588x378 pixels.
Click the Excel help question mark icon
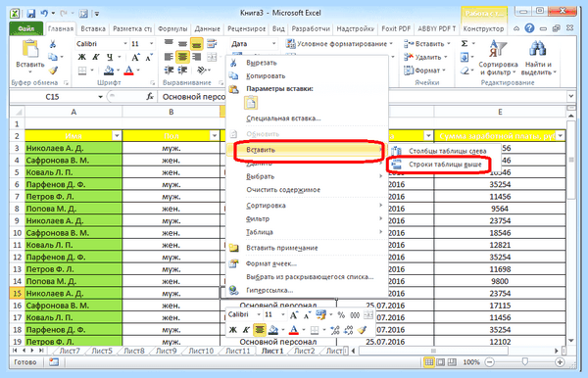coord(529,28)
